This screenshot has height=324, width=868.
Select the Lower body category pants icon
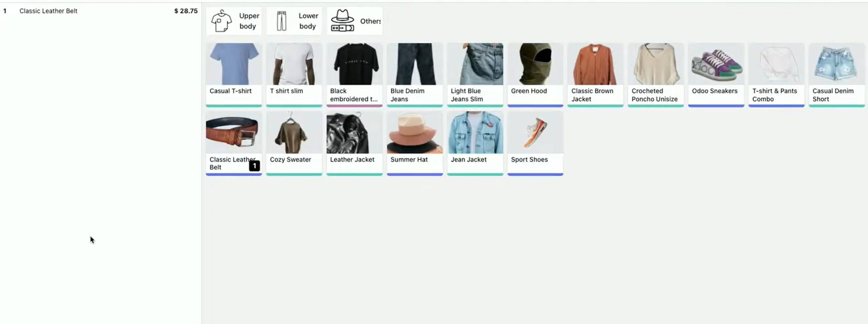pyautogui.click(x=282, y=21)
